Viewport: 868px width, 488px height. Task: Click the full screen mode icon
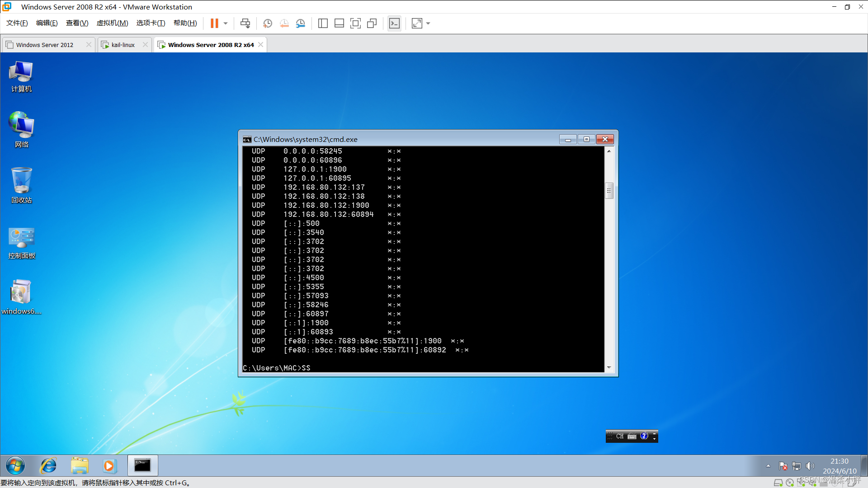tap(417, 23)
